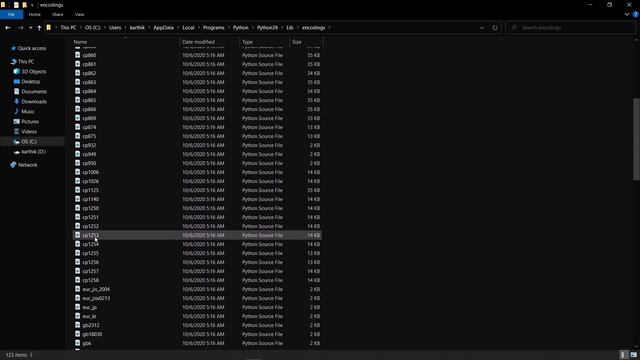
Task: Click Local in address breadcrumb
Action: pyautogui.click(x=188, y=28)
